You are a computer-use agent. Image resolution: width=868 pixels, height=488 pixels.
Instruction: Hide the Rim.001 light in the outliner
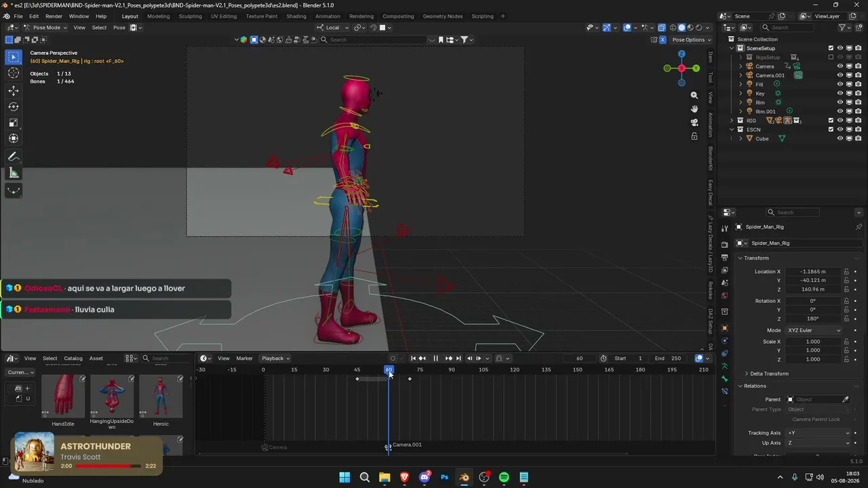click(840, 111)
